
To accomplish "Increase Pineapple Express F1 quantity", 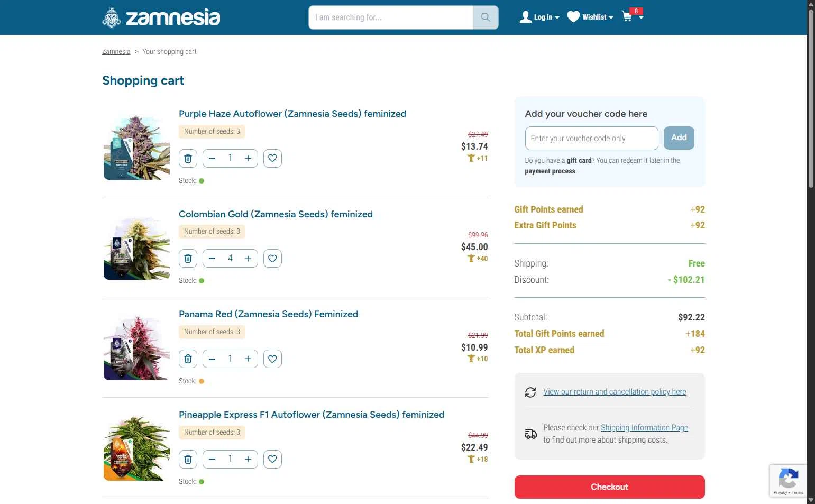I will [x=248, y=459].
